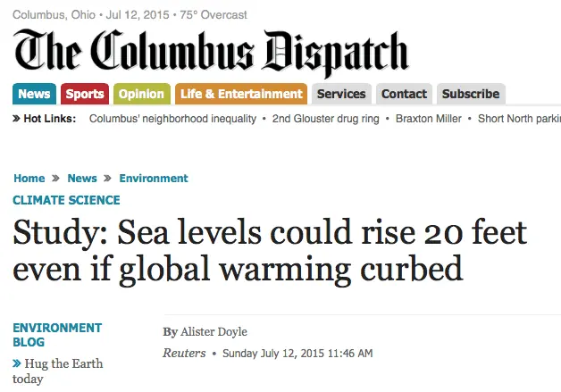561x392 pixels.
Task: Click the News breadcrumb link
Action: pyautogui.click(x=82, y=179)
